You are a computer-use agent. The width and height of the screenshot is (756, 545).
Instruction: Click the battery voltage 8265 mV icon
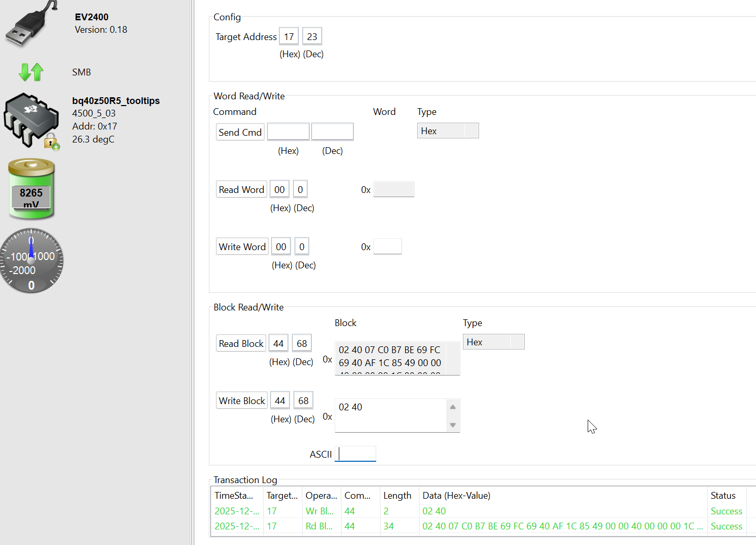[x=31, y=189]
